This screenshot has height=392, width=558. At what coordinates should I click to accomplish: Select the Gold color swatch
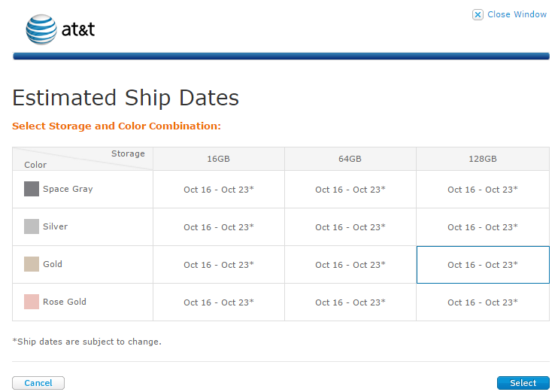pyautogui.click(x=32, y=264)
